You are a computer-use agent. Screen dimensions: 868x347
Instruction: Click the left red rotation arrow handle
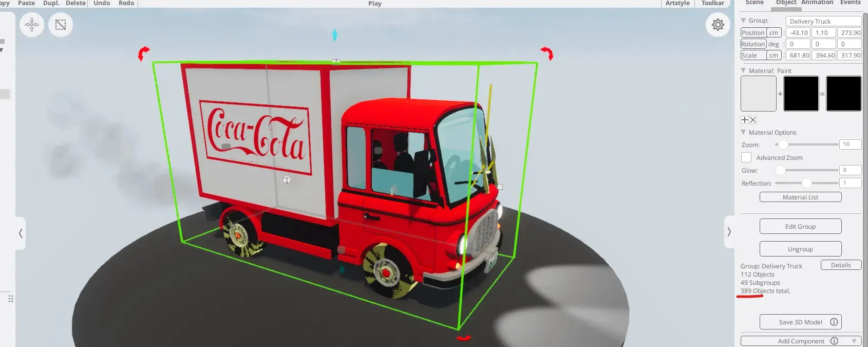[143, 53]
